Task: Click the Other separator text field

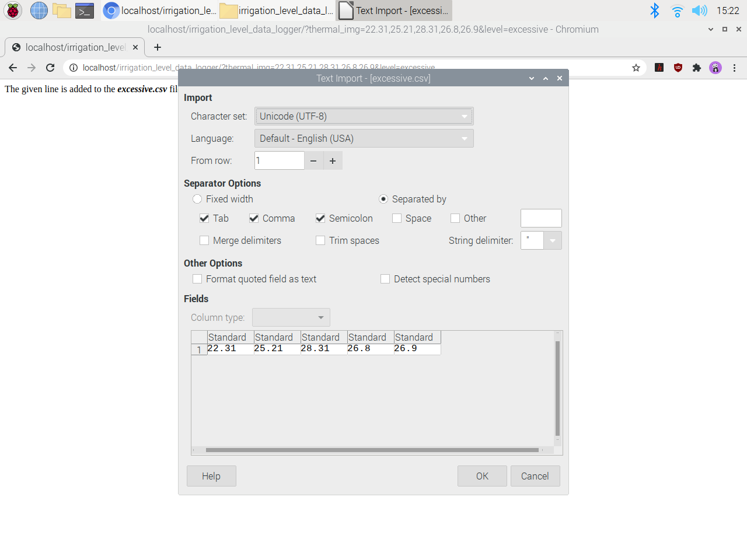Action: coord(541,218)
